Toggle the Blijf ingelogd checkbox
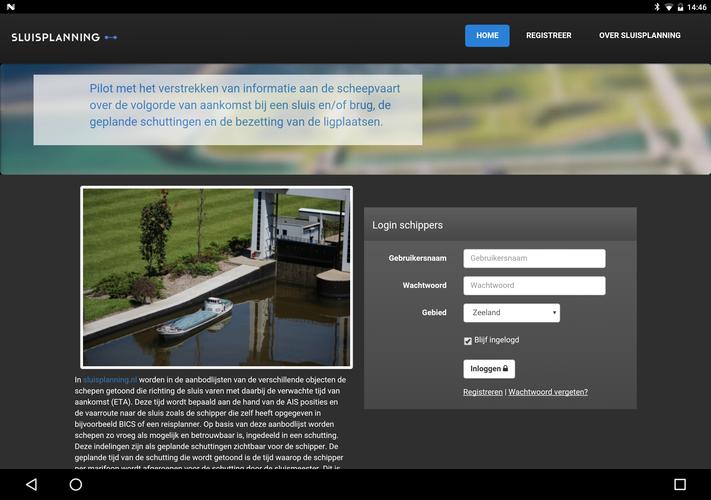This screenshot has width=711, height=500. click(468, 341)
